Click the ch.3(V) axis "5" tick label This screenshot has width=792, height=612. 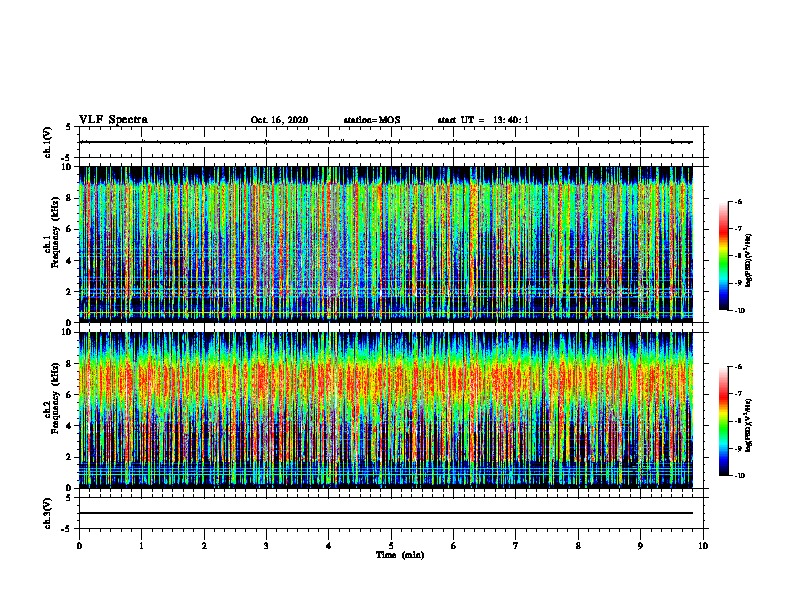coord(69,498)
